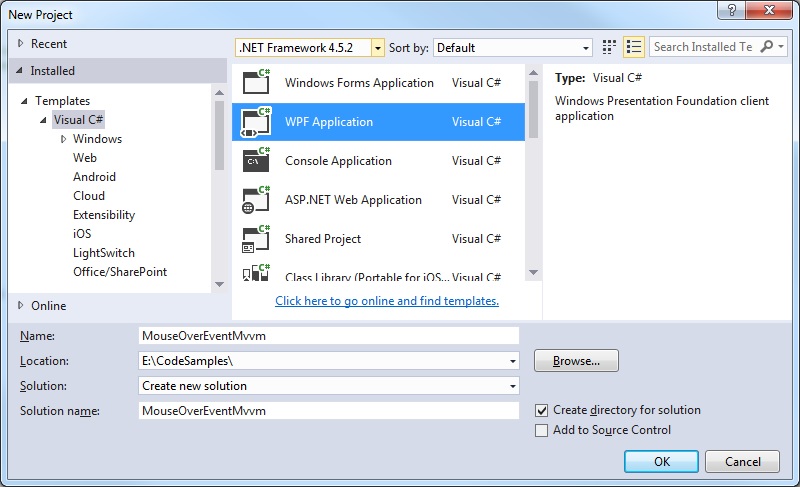Viewport: 800px width, 487px height.
Task: Select the Cloud template category
Action: click(89, 196)
